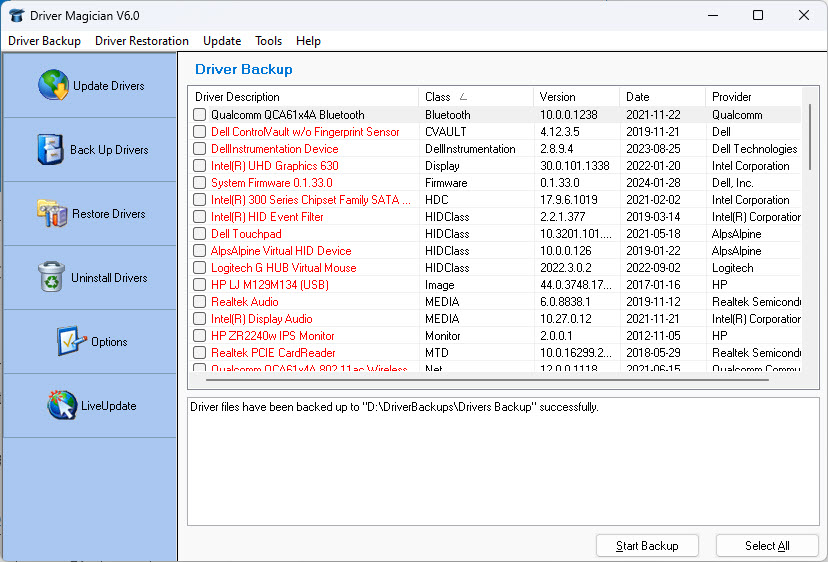
Task: Tick the Dell ControlVault checkbox
Action: (x=199, y=132)
